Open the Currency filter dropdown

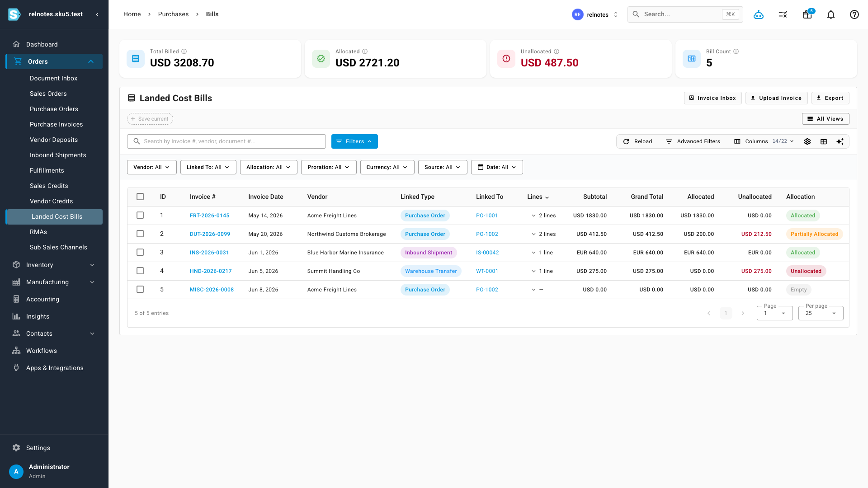tap(387, 167)
